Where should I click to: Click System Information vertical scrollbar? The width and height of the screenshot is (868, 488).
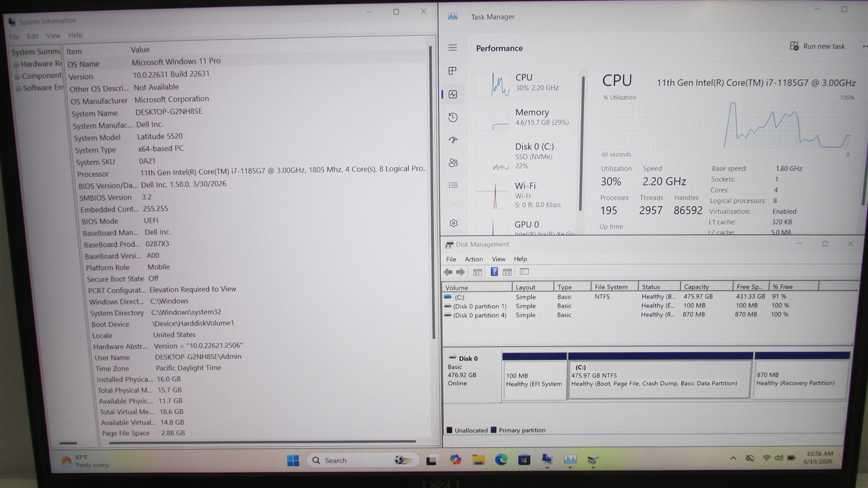pos(432,194)
